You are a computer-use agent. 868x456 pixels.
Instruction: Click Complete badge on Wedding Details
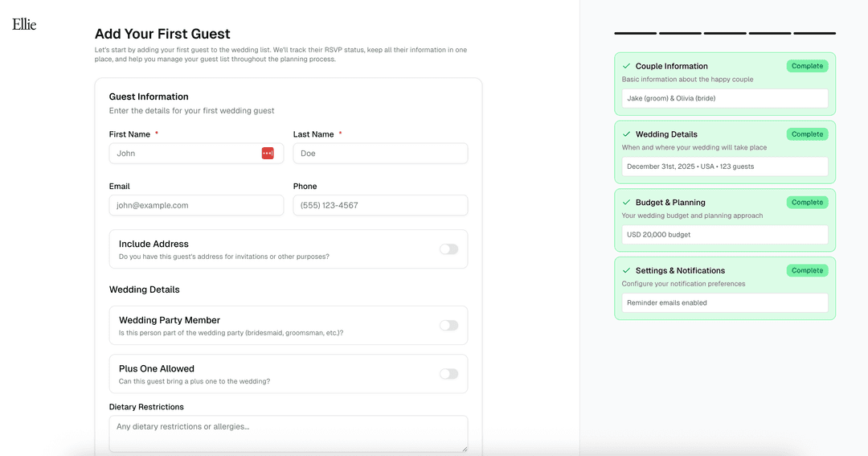(807, 134)
